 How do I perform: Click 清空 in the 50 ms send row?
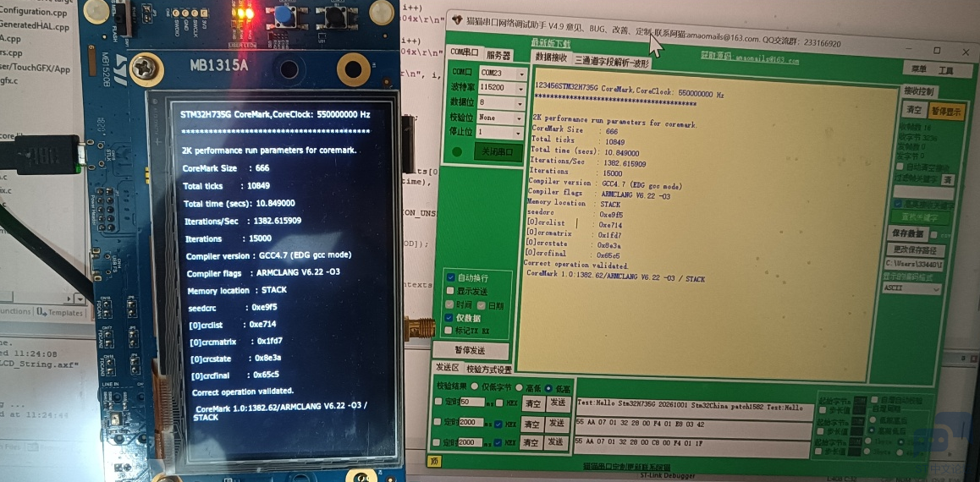pos(531,404)
